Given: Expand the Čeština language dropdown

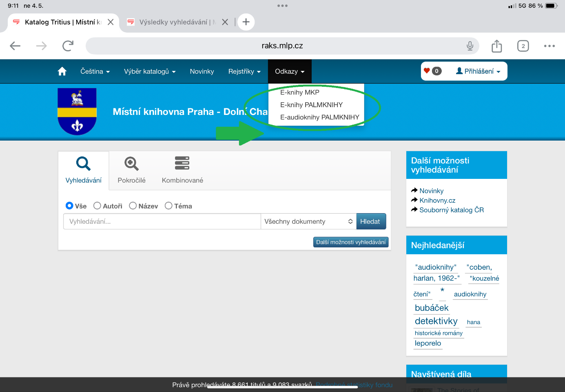Looking at the screenshot, I should point(95,71).
